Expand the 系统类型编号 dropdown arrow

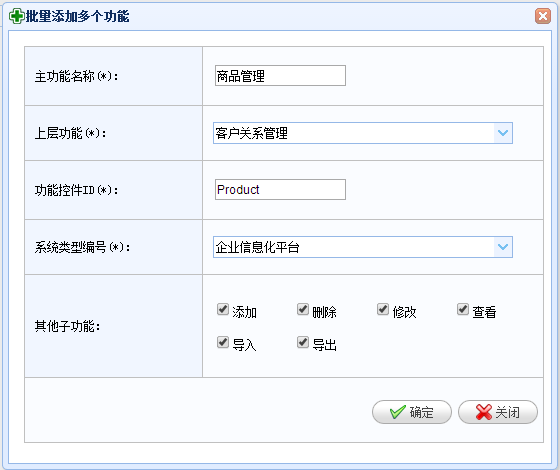pos(503,247)
